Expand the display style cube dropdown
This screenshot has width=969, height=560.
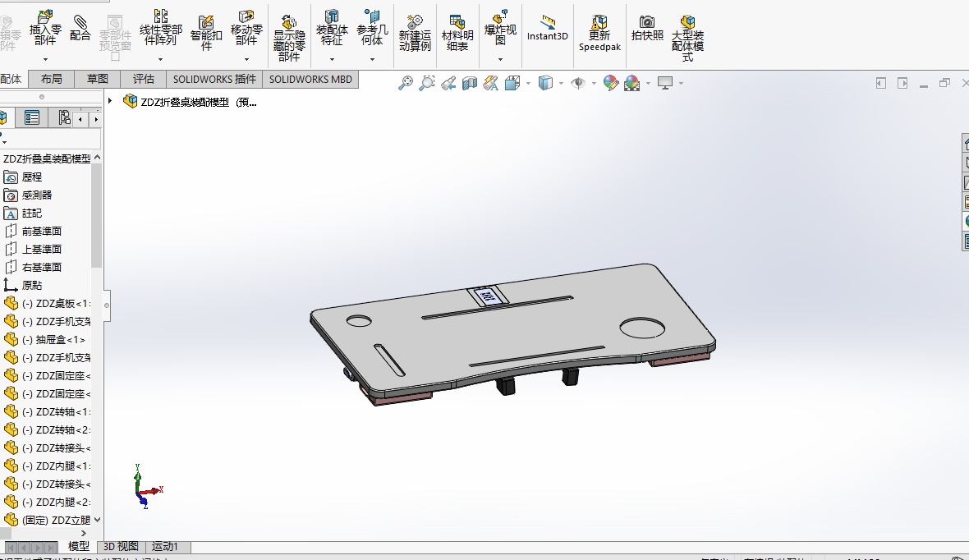click(562, 83)
